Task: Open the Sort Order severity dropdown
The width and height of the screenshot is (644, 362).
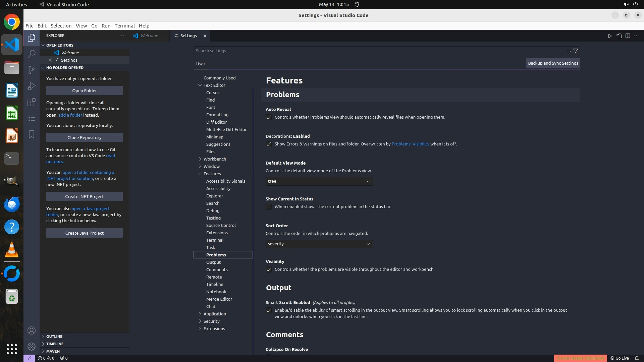Action: [x=319, y=244]
